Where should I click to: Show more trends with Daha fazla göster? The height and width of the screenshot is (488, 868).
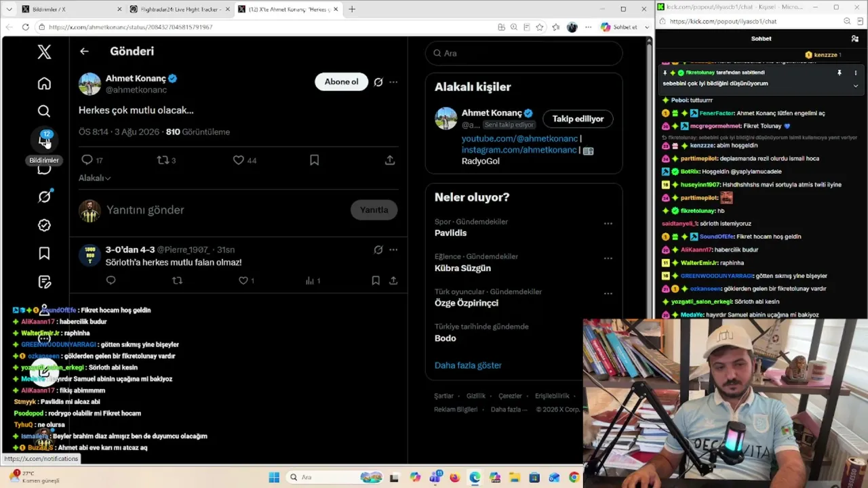(x=468, y=365)
